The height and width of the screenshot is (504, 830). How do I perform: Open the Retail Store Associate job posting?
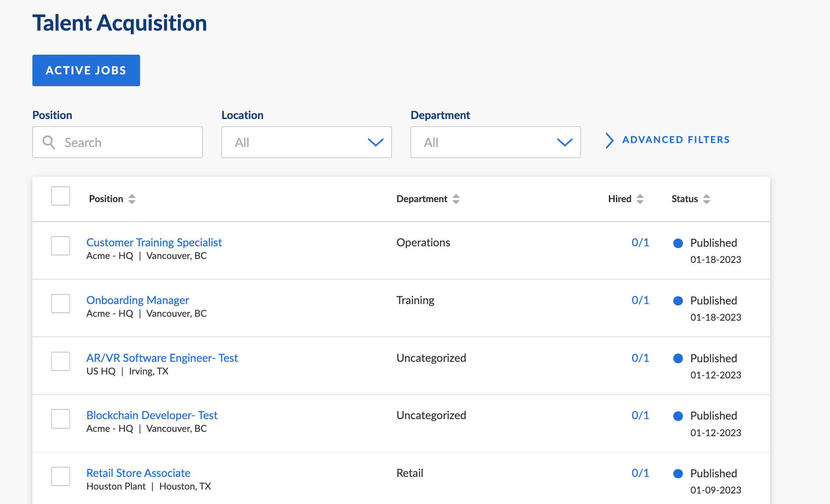point(138,473)
